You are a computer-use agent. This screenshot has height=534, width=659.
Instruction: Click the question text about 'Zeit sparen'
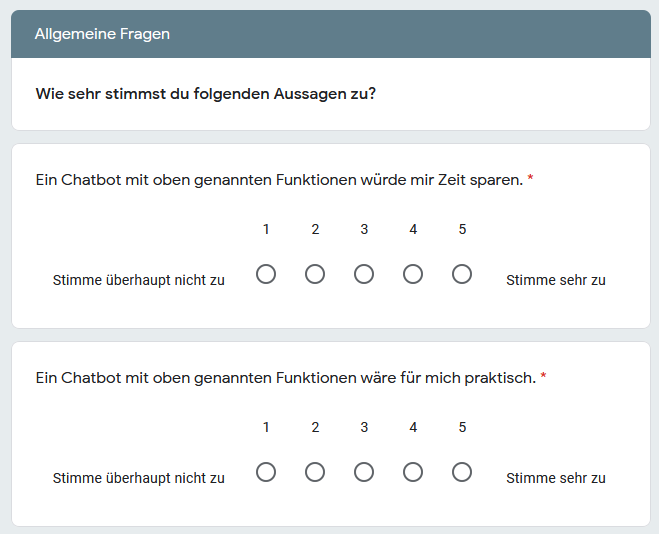click(279, 180)
